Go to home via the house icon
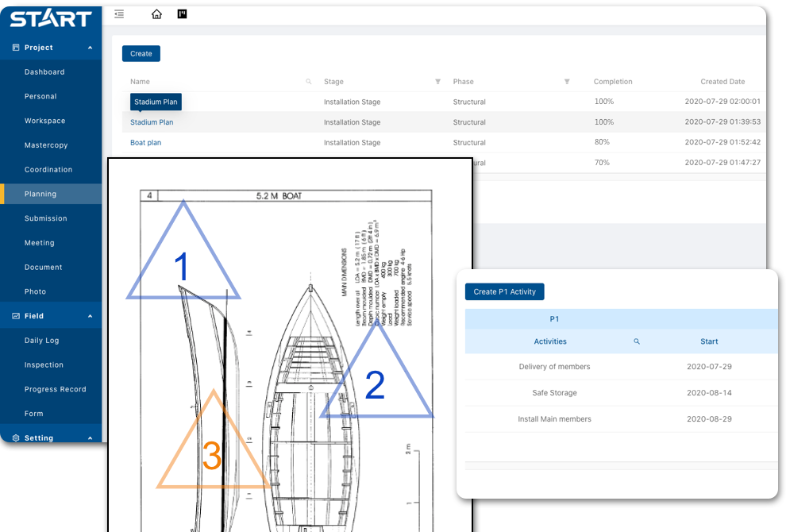 (x=157, y=14)
